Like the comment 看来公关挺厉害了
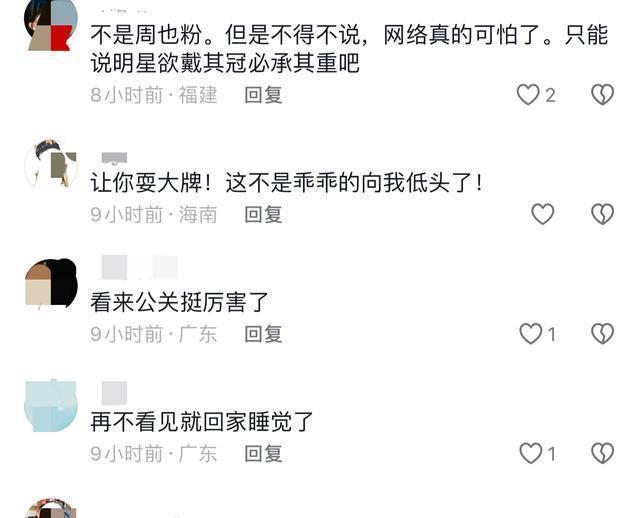 531,333
